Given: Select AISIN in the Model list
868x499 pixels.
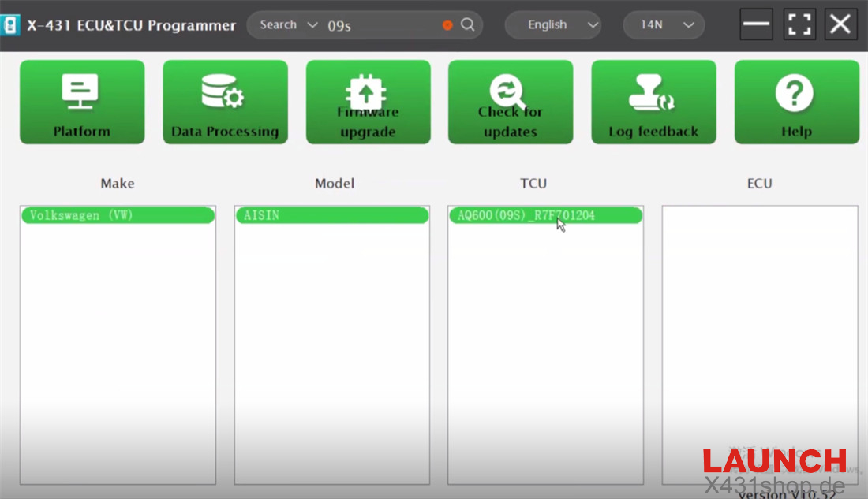Looking at the screenshot, I should click(331, 215).
